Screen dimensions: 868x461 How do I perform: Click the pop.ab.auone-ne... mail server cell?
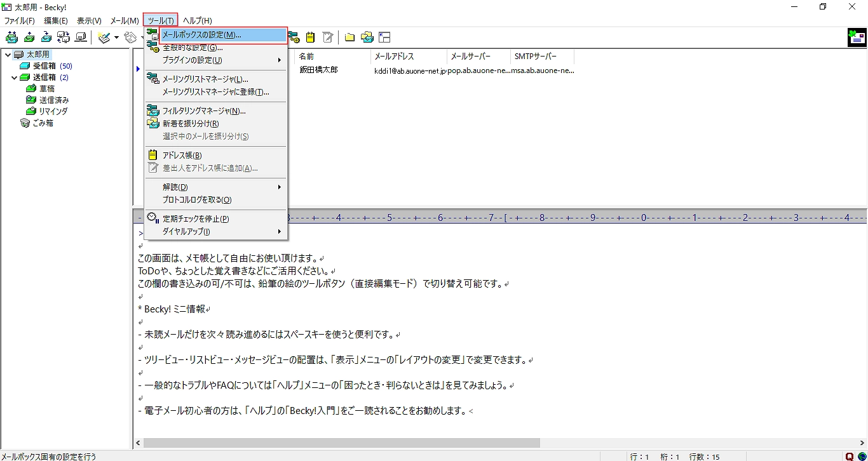pyautogui.click(x=478, y=70)
